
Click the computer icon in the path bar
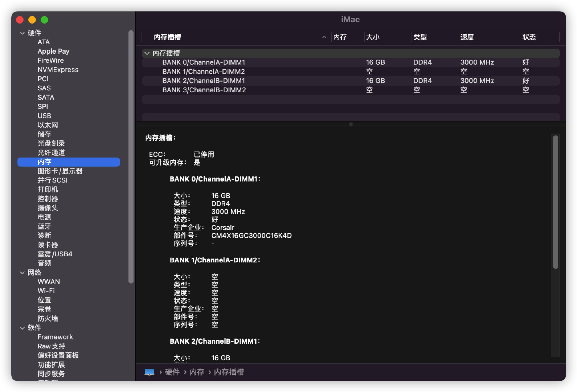click(x=150, y=372)
